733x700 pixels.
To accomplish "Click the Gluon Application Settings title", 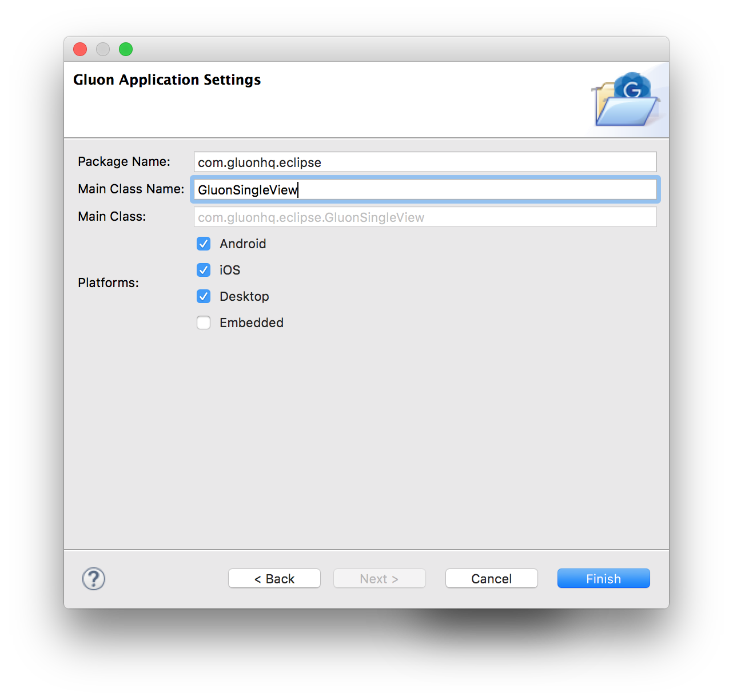I will pos(167,79).
